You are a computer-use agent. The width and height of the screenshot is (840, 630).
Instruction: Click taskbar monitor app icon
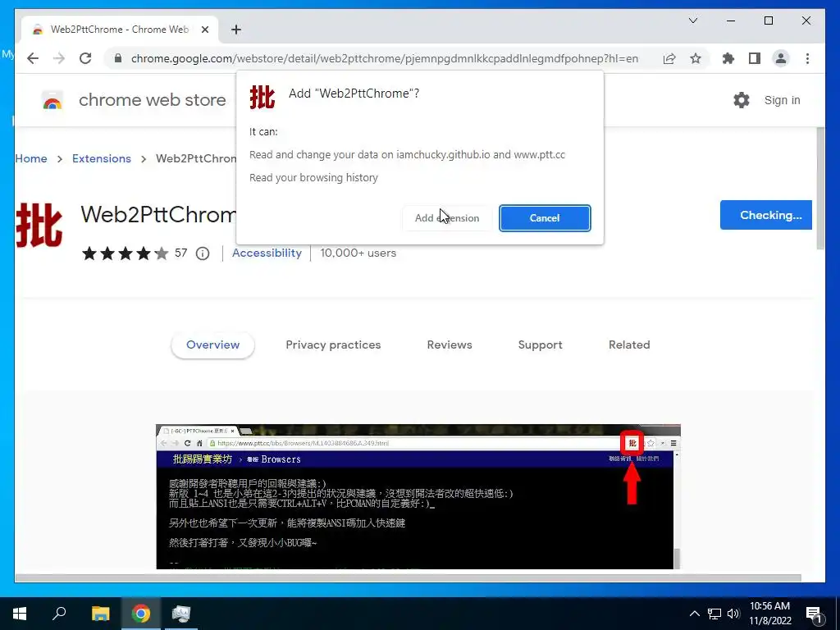181,614
